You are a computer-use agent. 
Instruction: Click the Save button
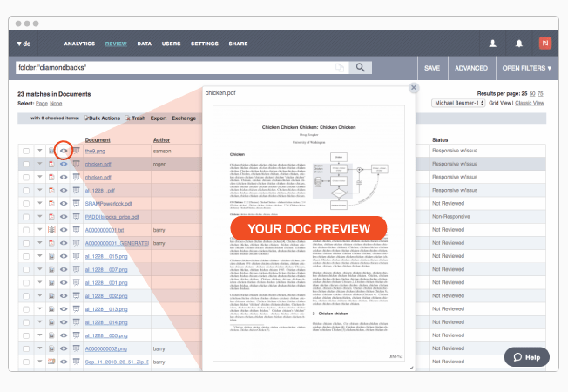432,67
